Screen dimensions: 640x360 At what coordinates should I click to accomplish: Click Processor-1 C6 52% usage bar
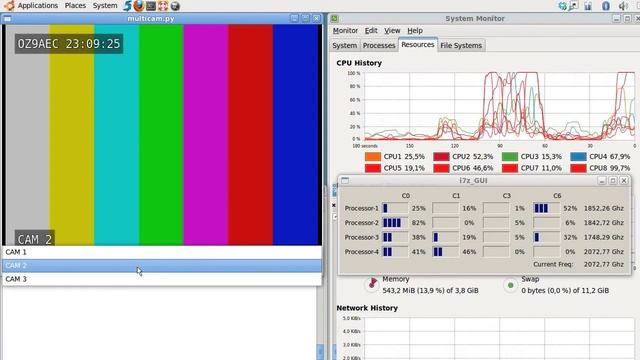547,208
